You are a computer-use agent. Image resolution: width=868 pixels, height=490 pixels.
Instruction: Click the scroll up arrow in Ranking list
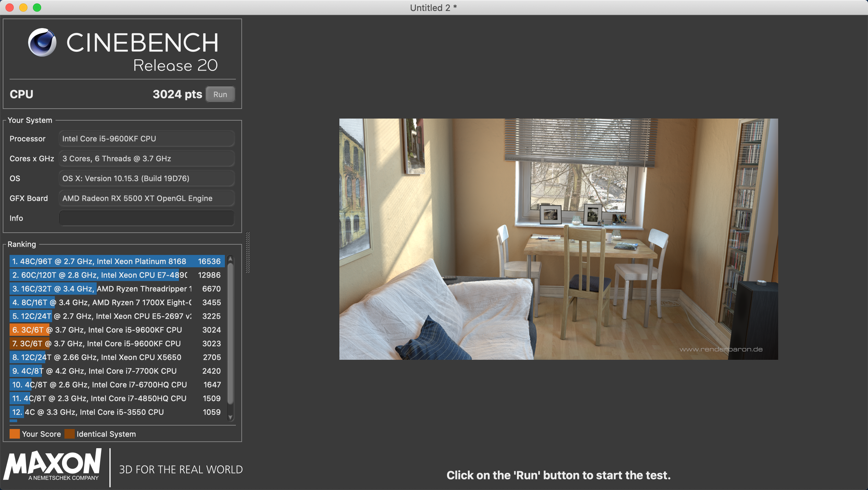(230, 259)
